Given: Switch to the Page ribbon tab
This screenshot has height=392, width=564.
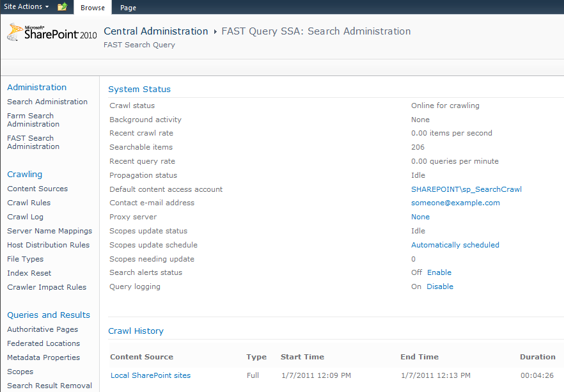Looking at the screenshot, I should tap(128, 8).
